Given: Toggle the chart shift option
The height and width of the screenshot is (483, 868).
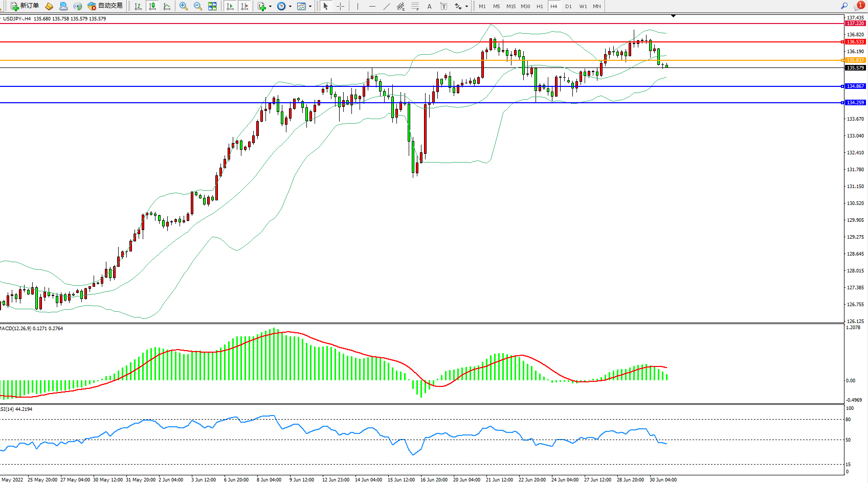Looking at the screenshot, I should pos(244,6).
